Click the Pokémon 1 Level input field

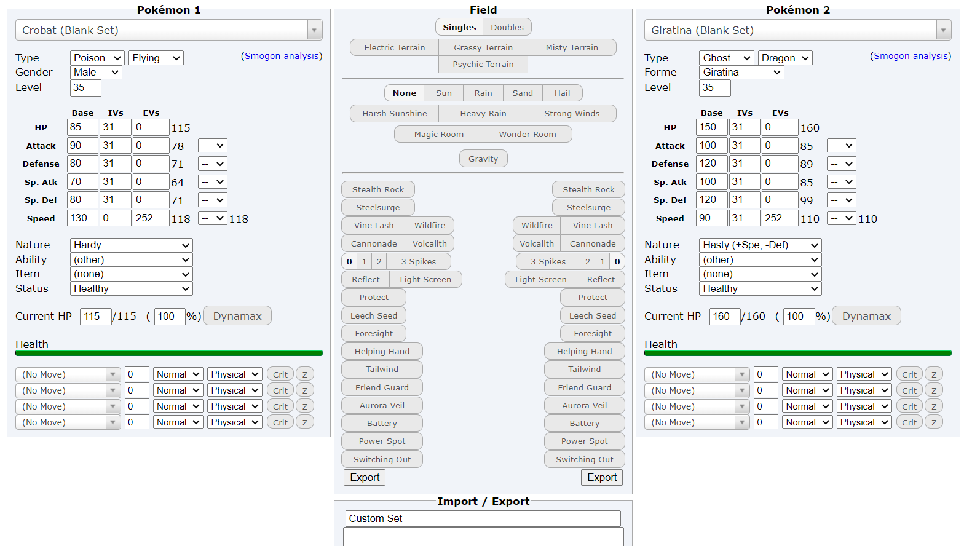(85, 87)
